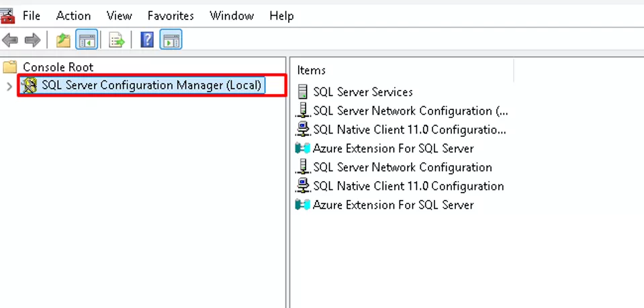
Task: Open the Window menu
Action: 232,15
